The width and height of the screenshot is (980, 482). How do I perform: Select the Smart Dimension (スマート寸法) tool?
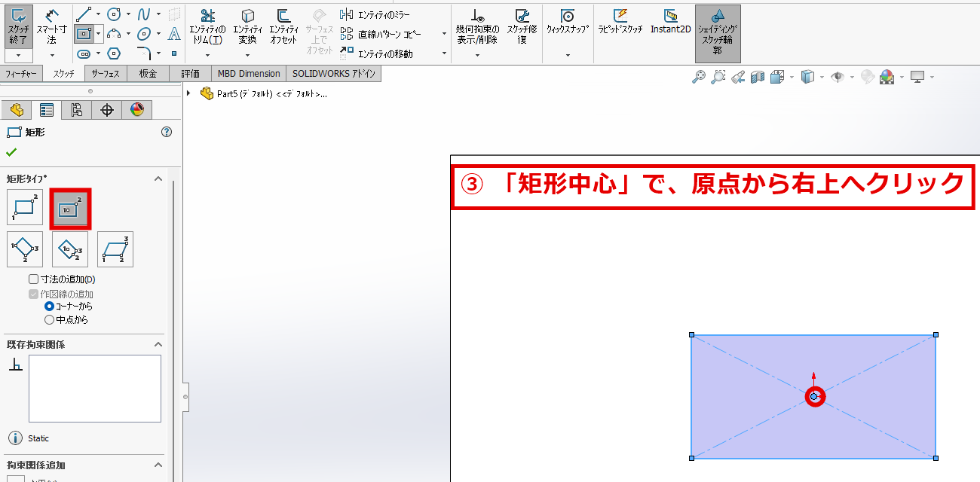[x=52, y=26]
